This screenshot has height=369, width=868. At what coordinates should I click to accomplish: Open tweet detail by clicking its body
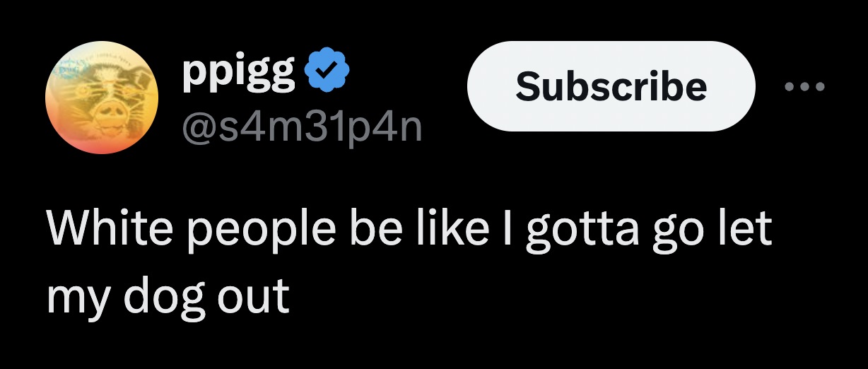(409, 260)
